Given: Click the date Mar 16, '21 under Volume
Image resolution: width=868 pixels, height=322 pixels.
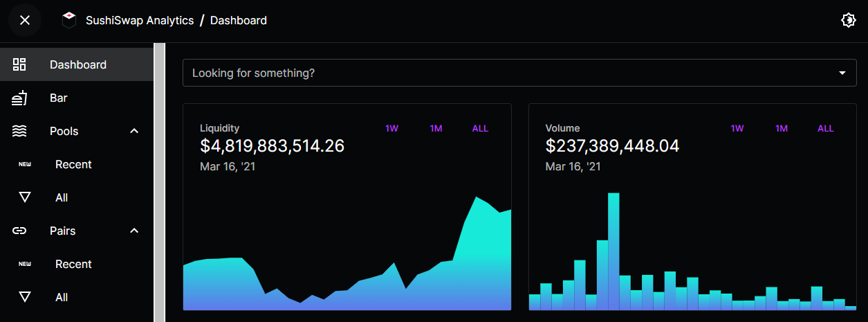Looking at the screenshot, I should tap(573, 166).
